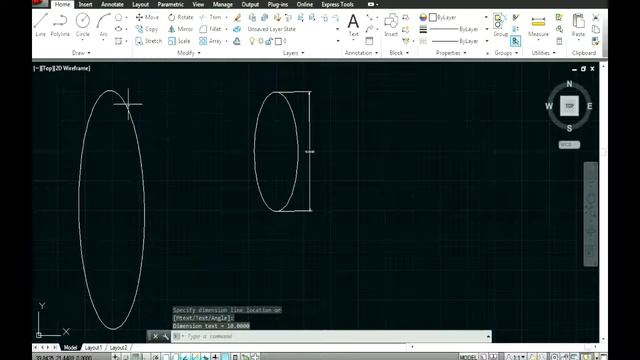Activate the Move command
Image resolution: width=640 pixels, height=360 pixels.
pos(147,17)
